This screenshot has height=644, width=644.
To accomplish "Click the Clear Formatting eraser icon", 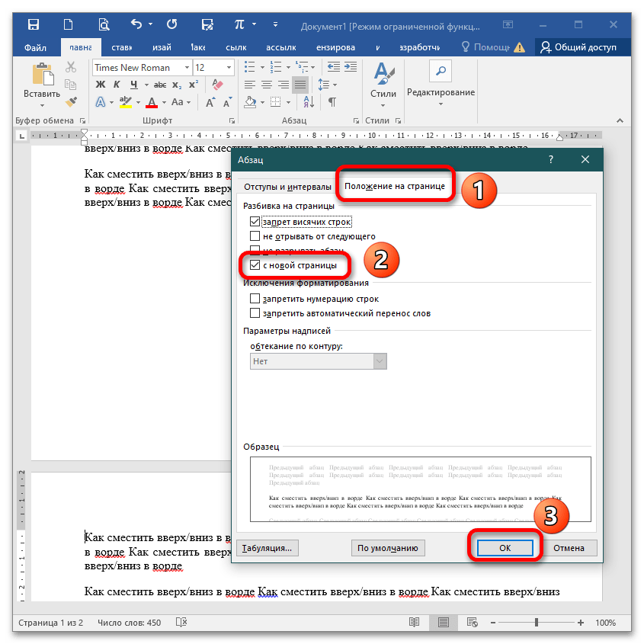I will 216,85.
